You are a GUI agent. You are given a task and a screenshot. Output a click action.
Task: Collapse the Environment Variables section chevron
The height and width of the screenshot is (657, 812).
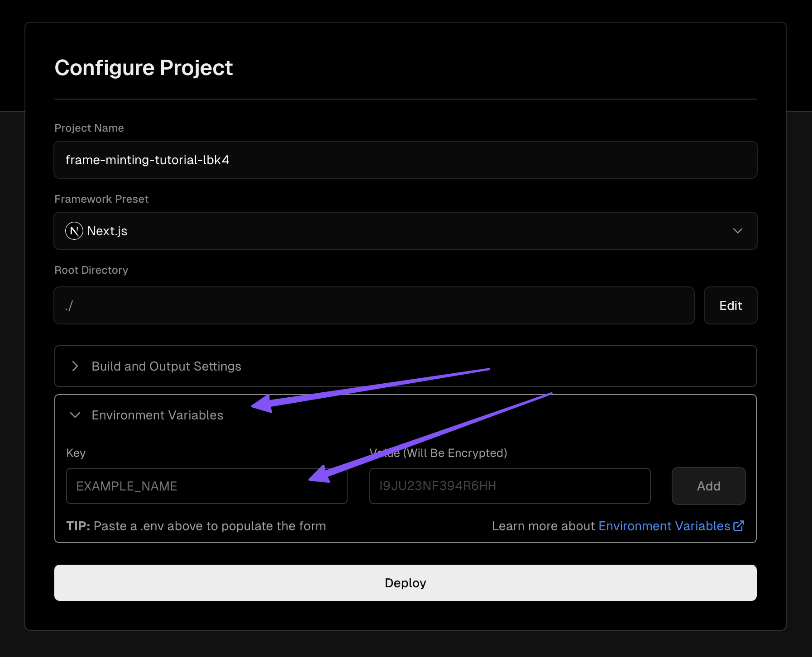tap(75, 415)
